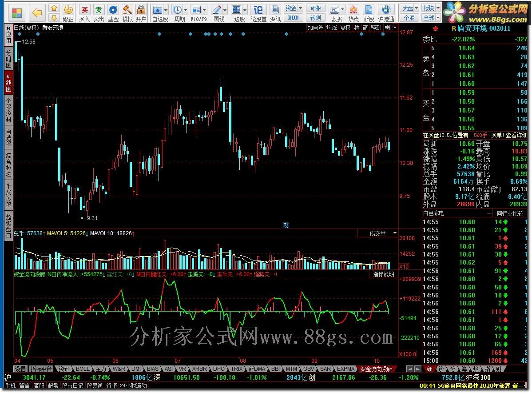Click the 加自选 button
Viewport: 532px width, 393px height.
315,28
